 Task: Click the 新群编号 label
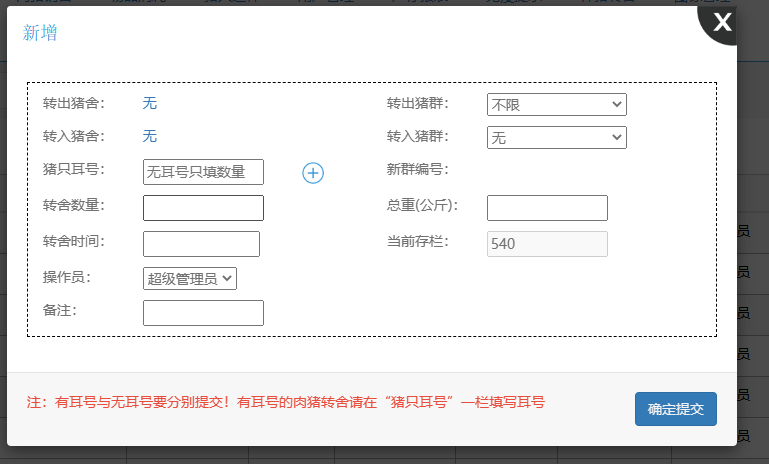tap(417, 170)
